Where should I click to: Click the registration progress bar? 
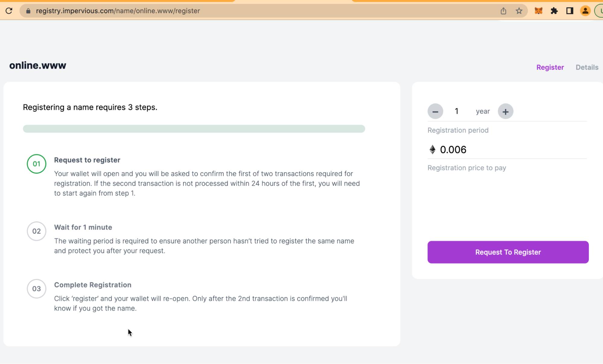pyautogui.click(x=194, y=129)
